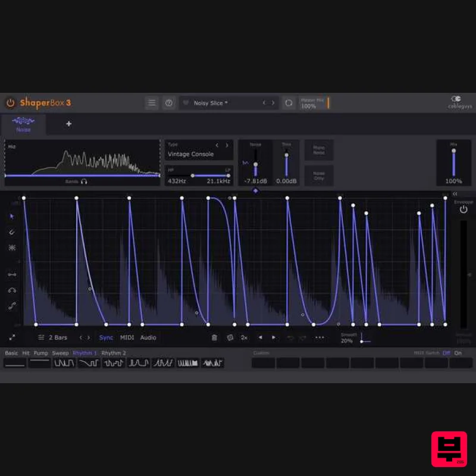476x476 pixels.
Task: Open the next preset with the arrow
Action: pos(273,102)
